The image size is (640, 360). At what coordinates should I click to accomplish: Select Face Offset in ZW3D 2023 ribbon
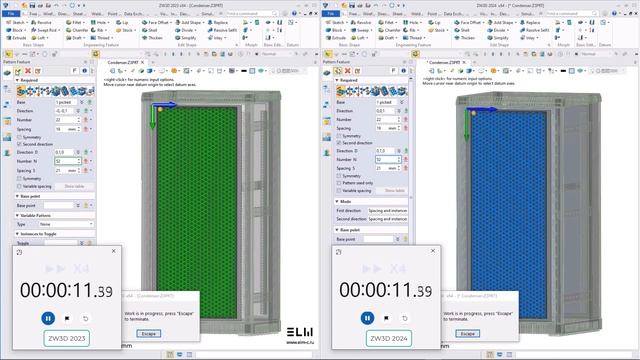pyautogui.click(x=155, y=22)
